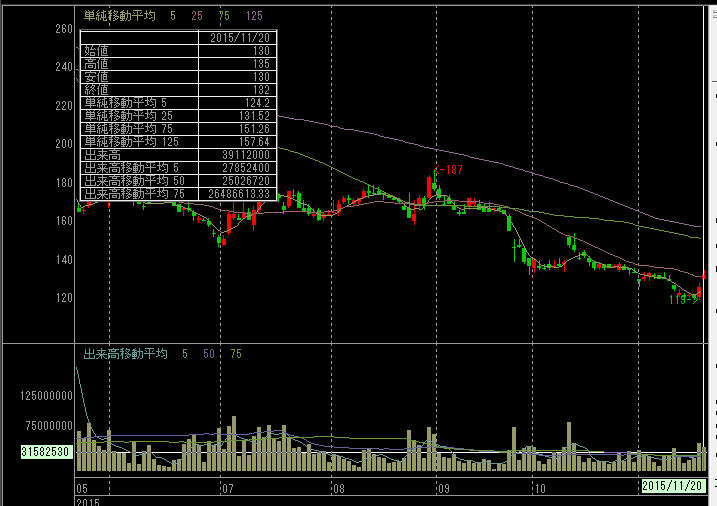Click the 2015/11/20 header cell in data table

(x=240, y=37)
